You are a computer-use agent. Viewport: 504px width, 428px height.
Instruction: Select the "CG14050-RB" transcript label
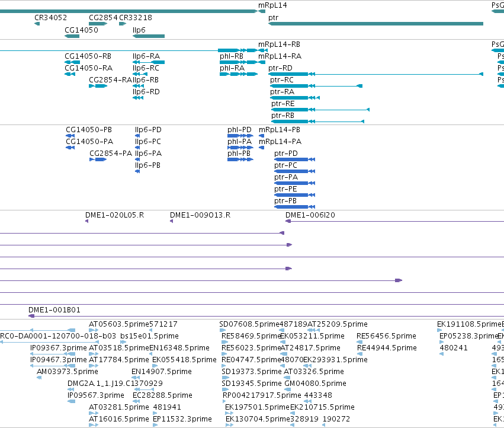[88, 56]
